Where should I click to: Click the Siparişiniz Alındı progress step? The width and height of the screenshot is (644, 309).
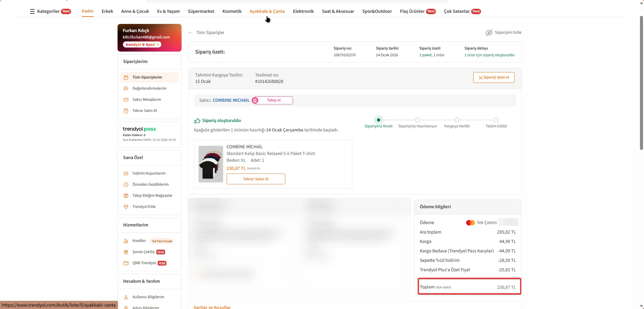(x=379, y=120)
